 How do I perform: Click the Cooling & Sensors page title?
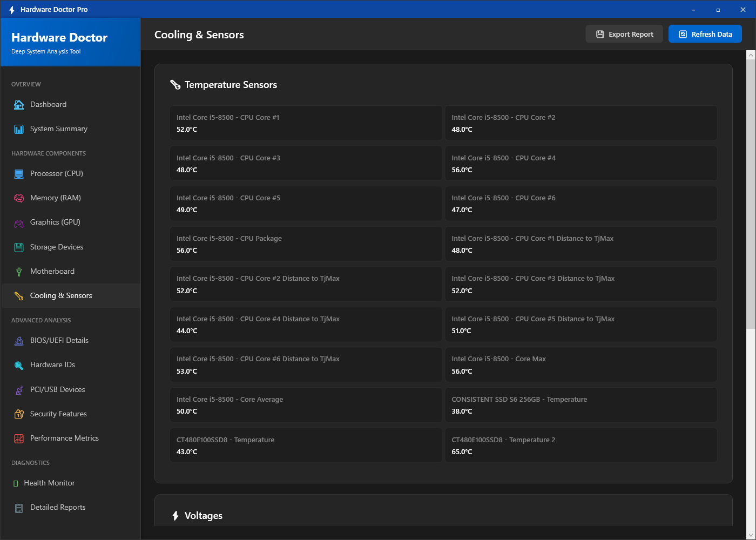[199, 35]
